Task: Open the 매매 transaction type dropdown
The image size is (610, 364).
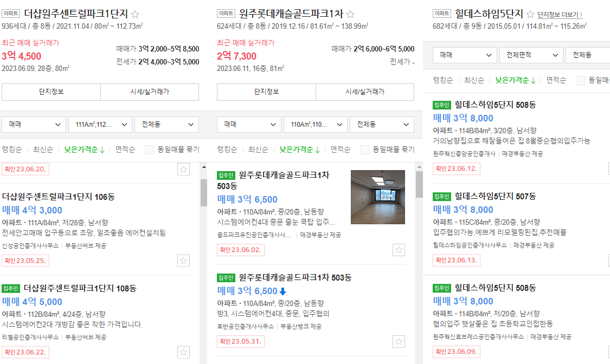Action: [x=34, y=124]
